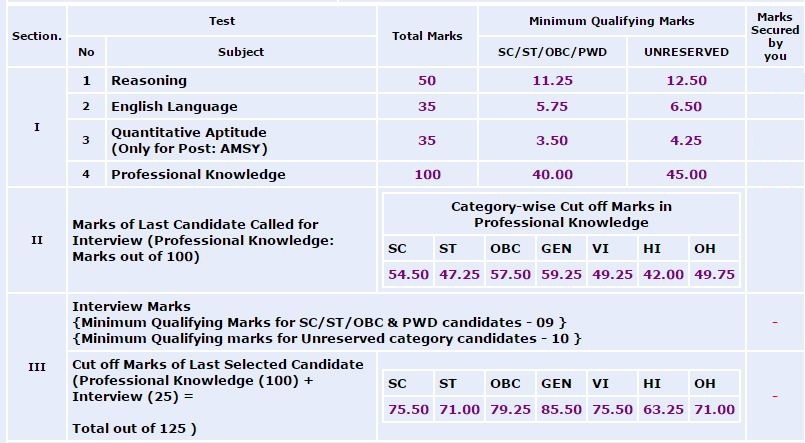Click the OBC final cutoff 79.25
Screen dimensions: 805x443
click(510, 409)
